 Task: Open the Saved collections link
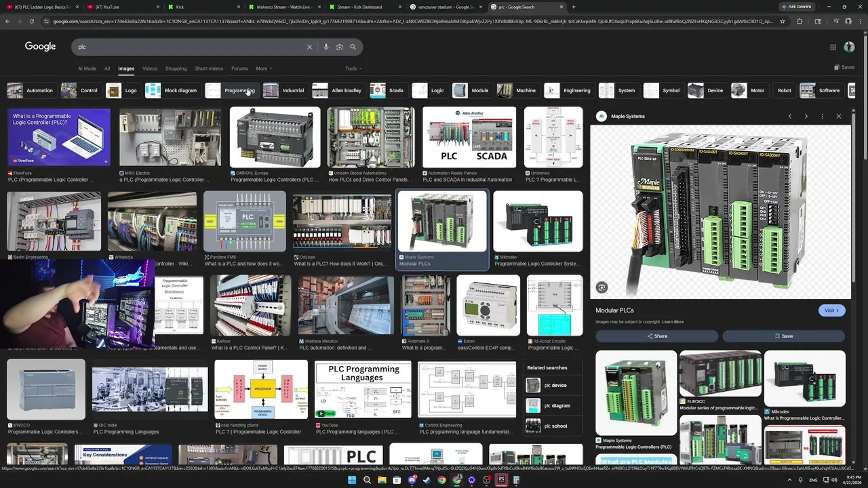click(844, 68)
